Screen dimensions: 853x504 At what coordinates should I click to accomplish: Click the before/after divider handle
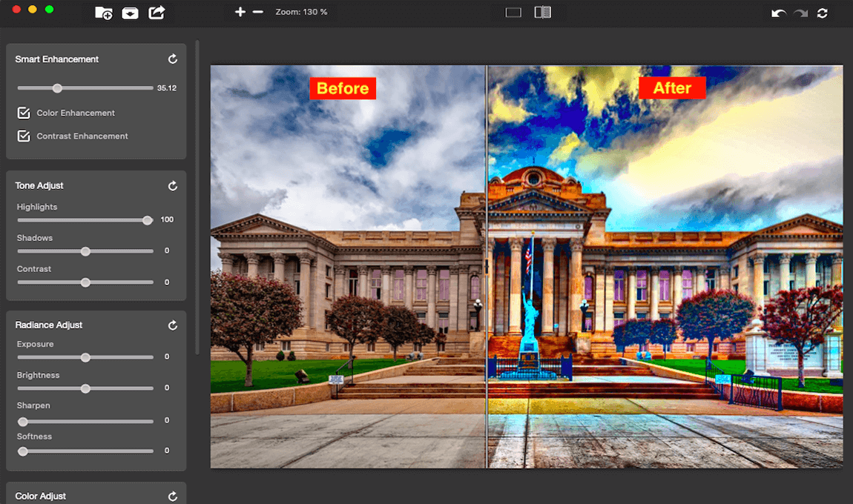487,266
